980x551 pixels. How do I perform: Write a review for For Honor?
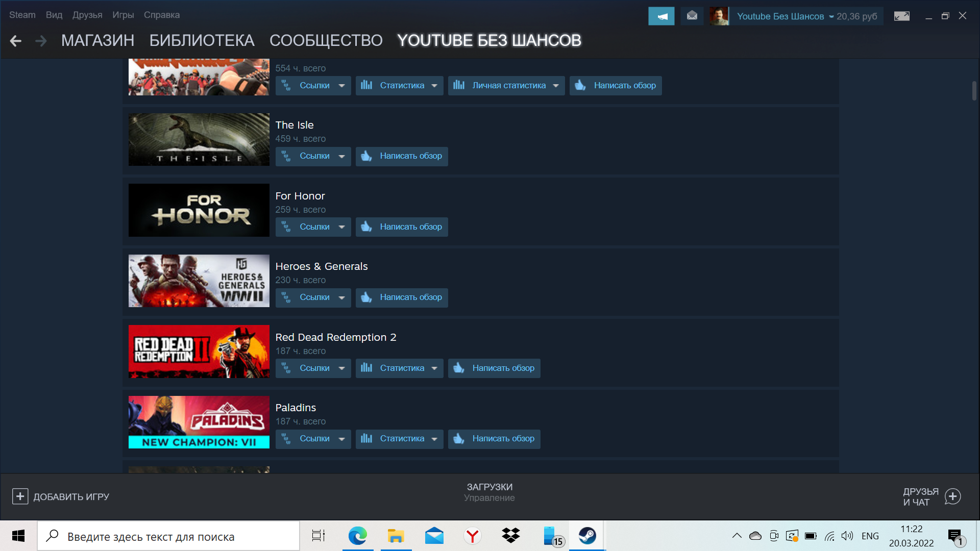[x=402, y=227]
